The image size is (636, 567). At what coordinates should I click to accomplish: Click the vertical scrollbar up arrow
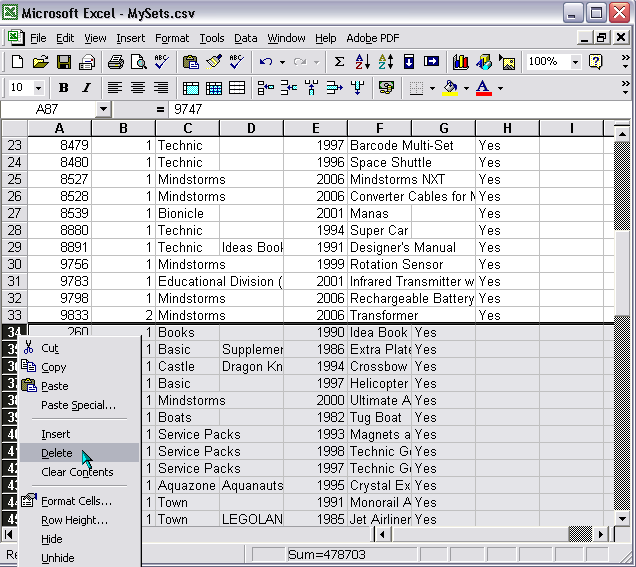(x=622, y=133)
